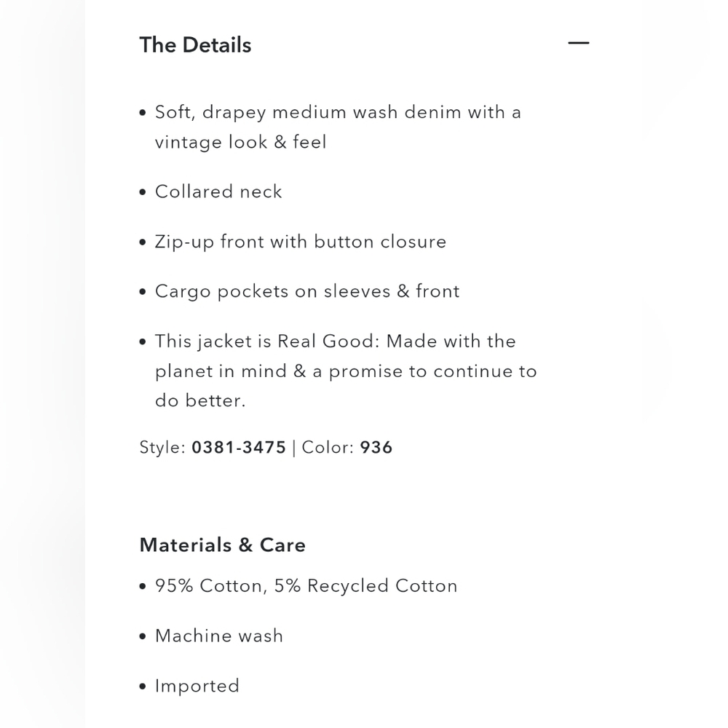Click planet in mind & a promise line

(346, 371)
